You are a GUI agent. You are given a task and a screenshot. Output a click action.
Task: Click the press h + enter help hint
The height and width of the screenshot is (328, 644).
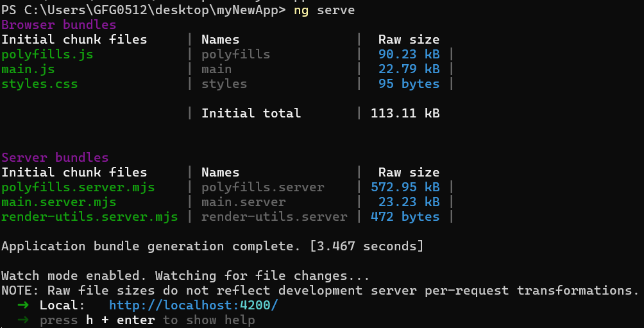148,320
